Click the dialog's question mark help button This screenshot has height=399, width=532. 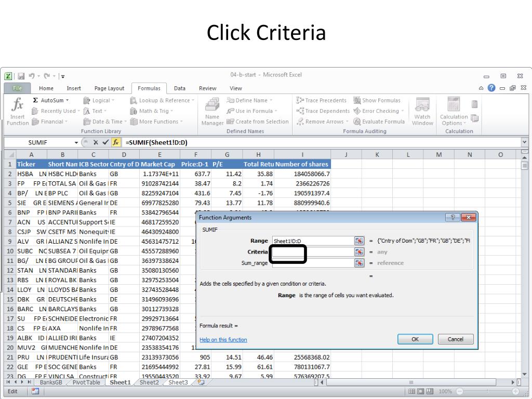coord(453,218)
